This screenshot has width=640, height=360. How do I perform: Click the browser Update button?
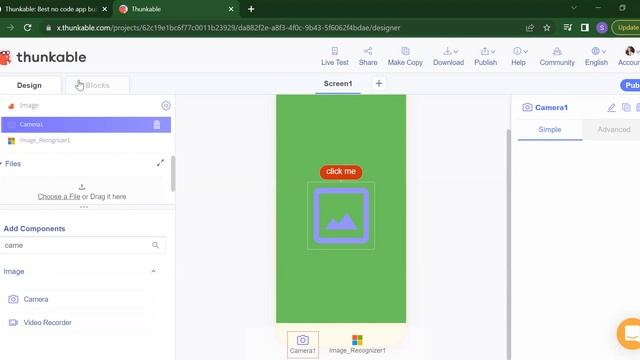click(627, 28)
